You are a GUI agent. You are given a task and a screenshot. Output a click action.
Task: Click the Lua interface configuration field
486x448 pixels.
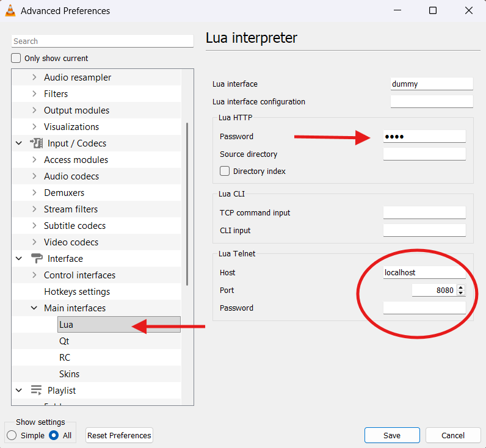coord(432,101)
